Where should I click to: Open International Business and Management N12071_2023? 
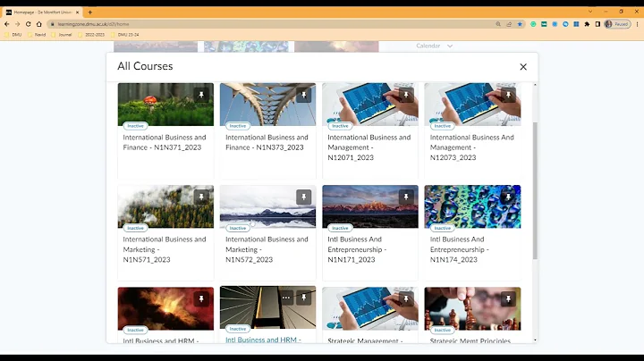[369, 147]
